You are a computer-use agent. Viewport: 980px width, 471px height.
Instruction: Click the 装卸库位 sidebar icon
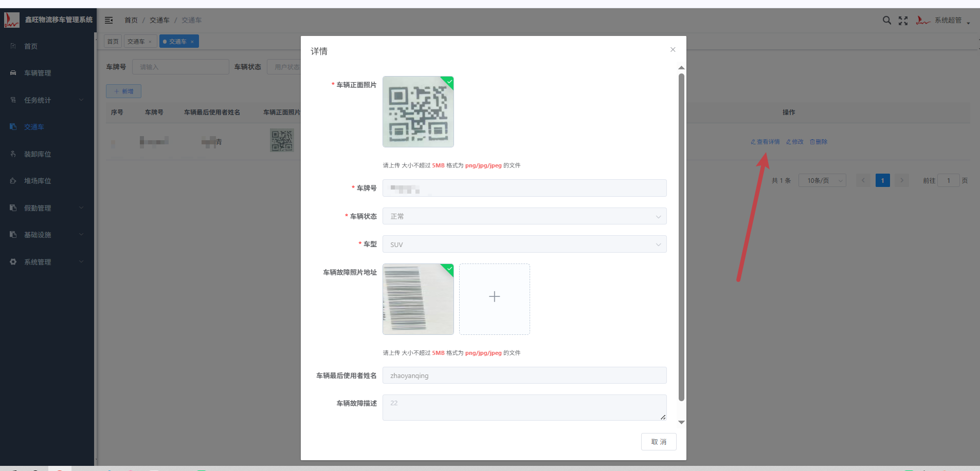pyautogui.click(x=13, y=154)
